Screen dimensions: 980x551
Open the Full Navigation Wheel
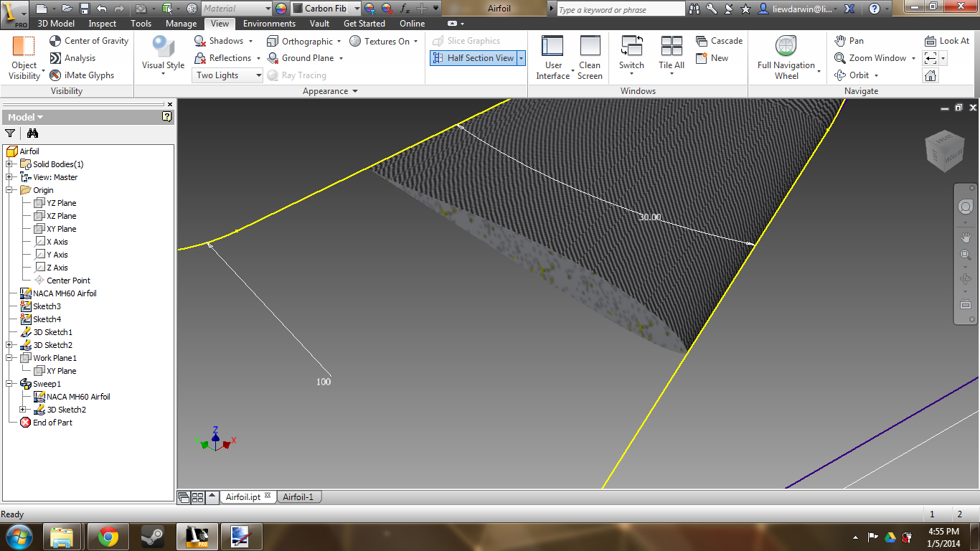[786, 57]
